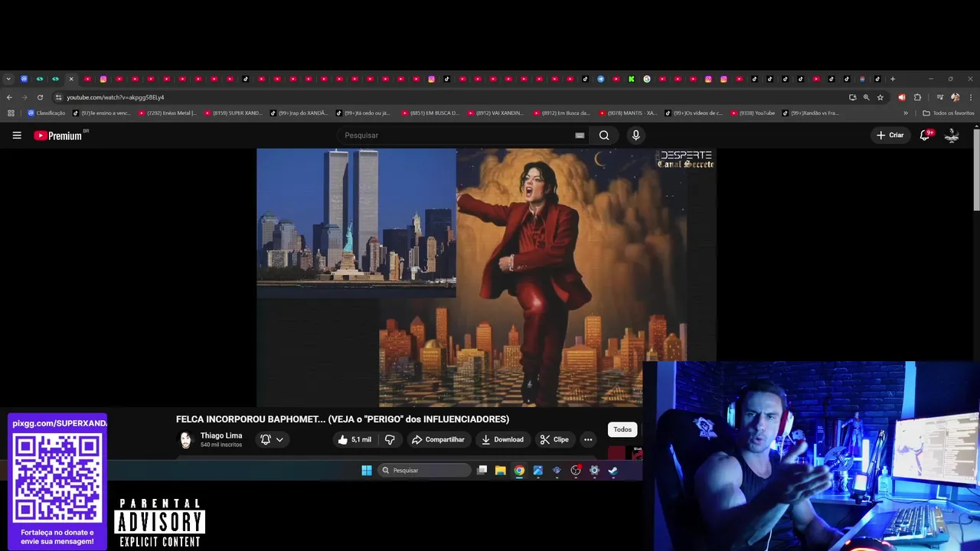Open the (9338) YouTube bookmark

pos(753,113)
